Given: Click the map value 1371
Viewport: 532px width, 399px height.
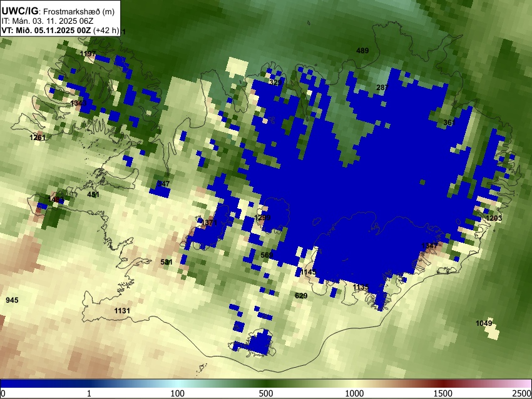Looking at the screenshot, I should pos(209,223).
